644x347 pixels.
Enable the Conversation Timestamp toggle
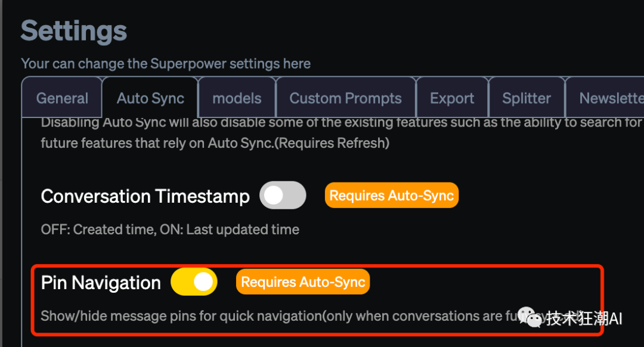(283, 196)
